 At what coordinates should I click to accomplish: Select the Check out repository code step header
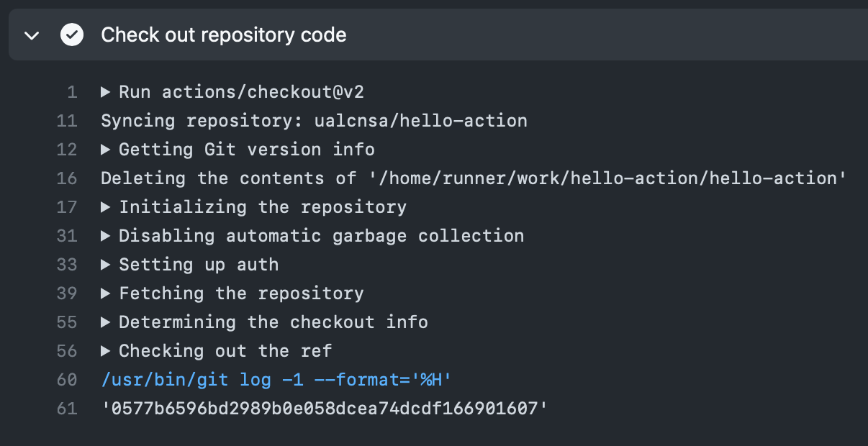click(224, 35)
